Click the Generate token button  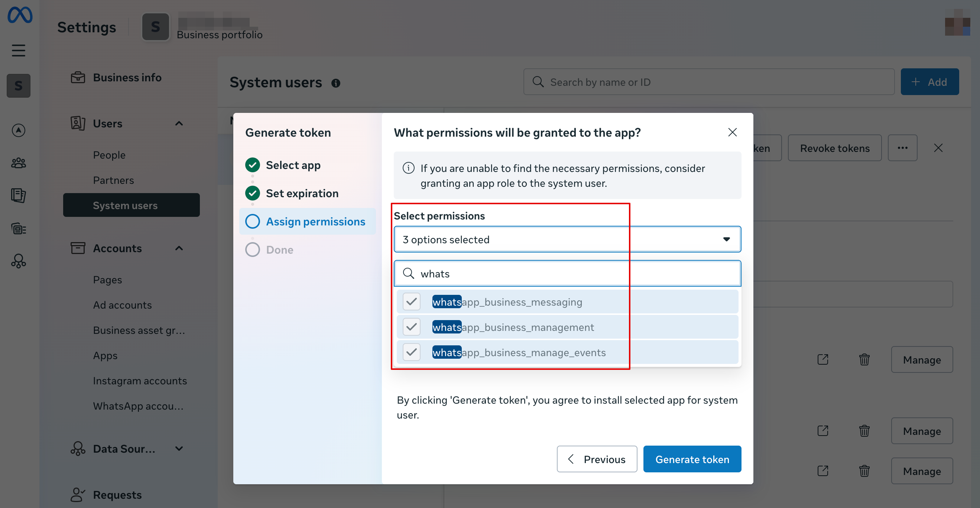[692, 459]
